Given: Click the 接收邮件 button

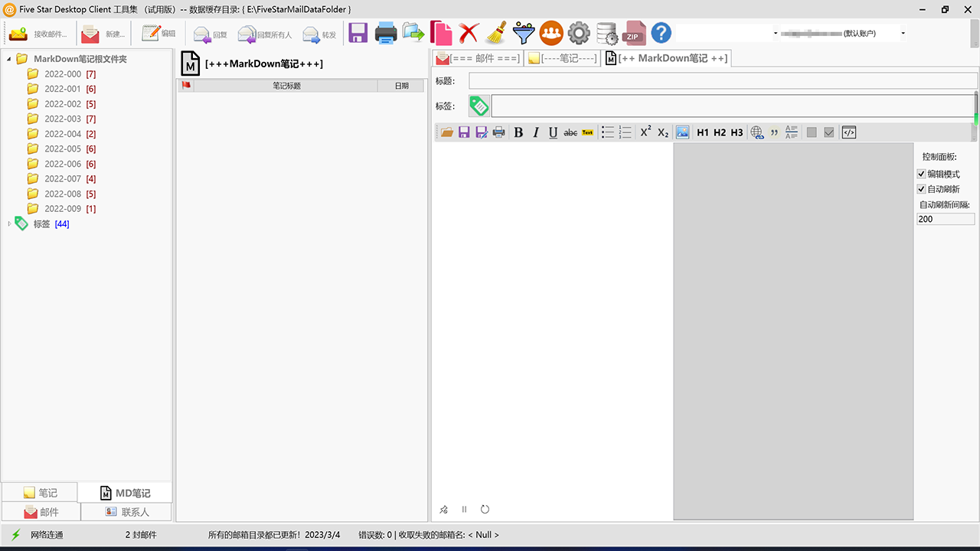Looking at the screenshot, I should coord(38,34).
